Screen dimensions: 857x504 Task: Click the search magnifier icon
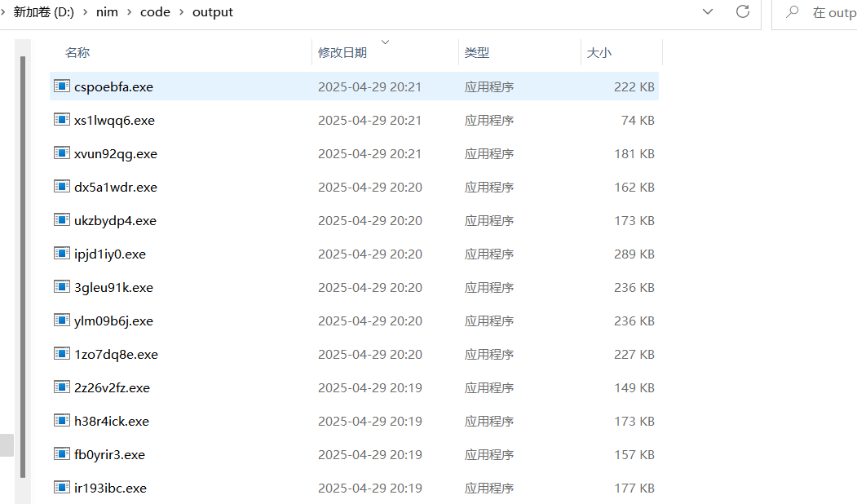pos(791,12)
